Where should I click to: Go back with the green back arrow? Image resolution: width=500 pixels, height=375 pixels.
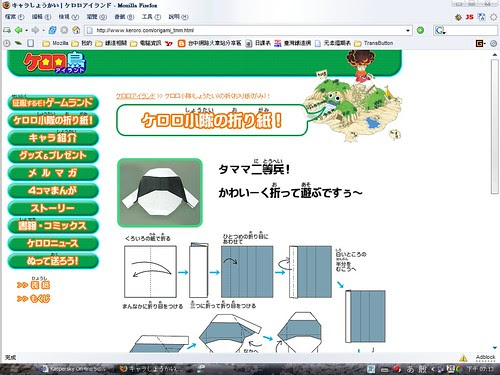coord(18,30)
